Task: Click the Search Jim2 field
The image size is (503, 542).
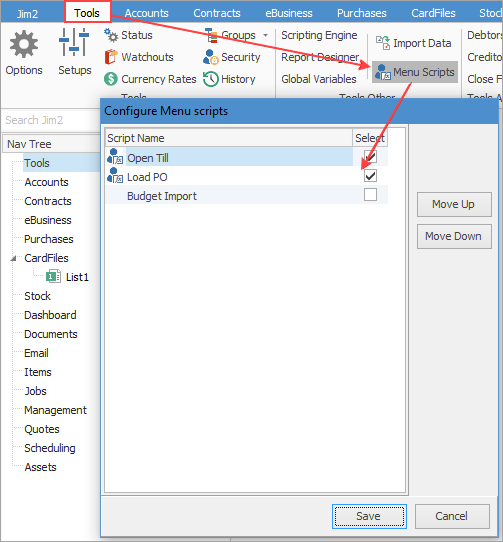Action: [x=51, y=120]
